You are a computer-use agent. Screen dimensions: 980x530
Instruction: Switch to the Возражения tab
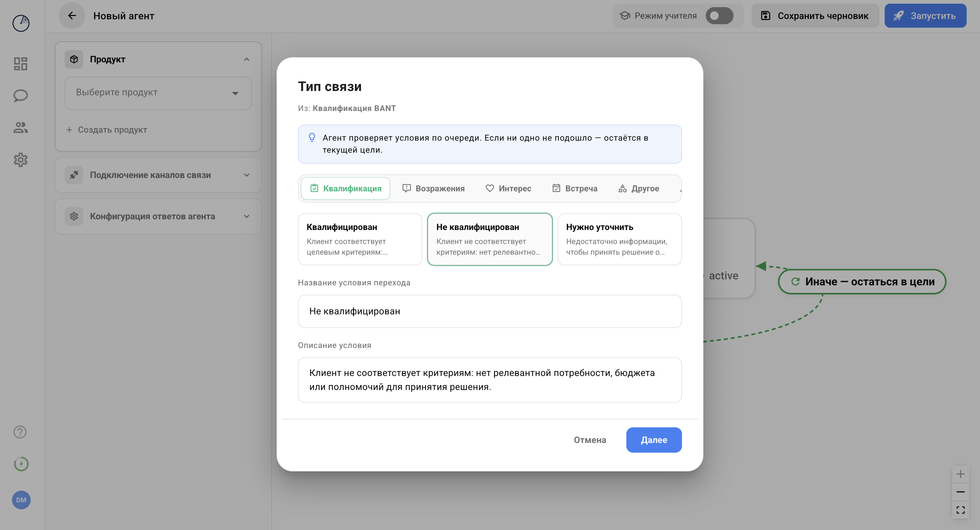[433, 188]
